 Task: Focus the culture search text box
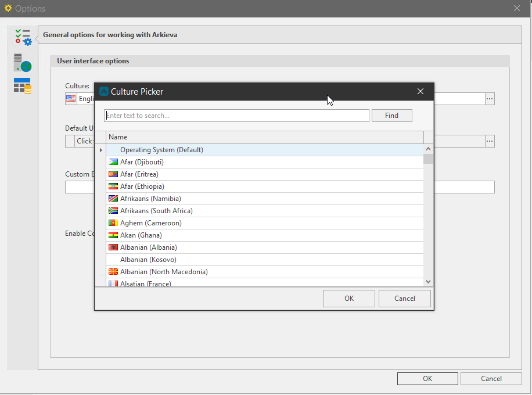[x=236, y=116]
